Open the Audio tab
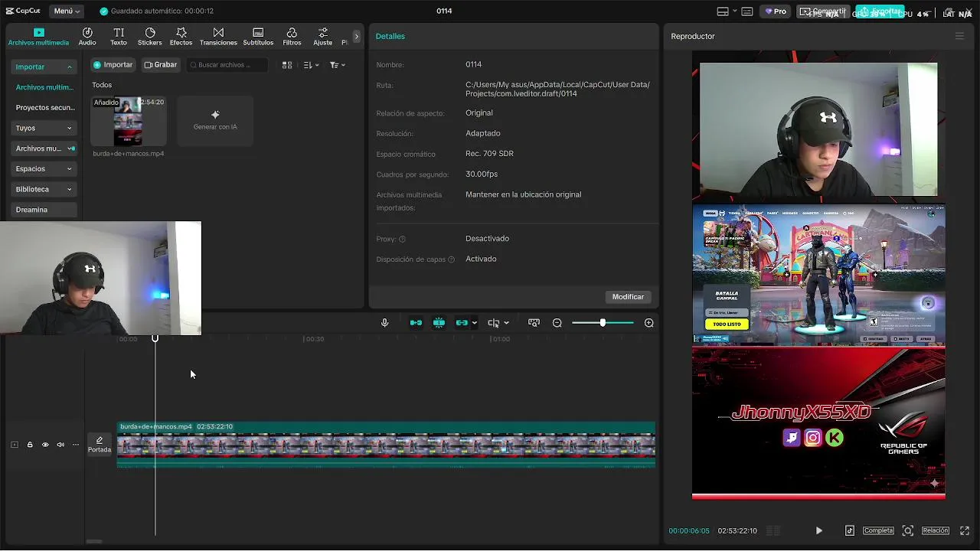980x551 pixels. pos(87,37)
